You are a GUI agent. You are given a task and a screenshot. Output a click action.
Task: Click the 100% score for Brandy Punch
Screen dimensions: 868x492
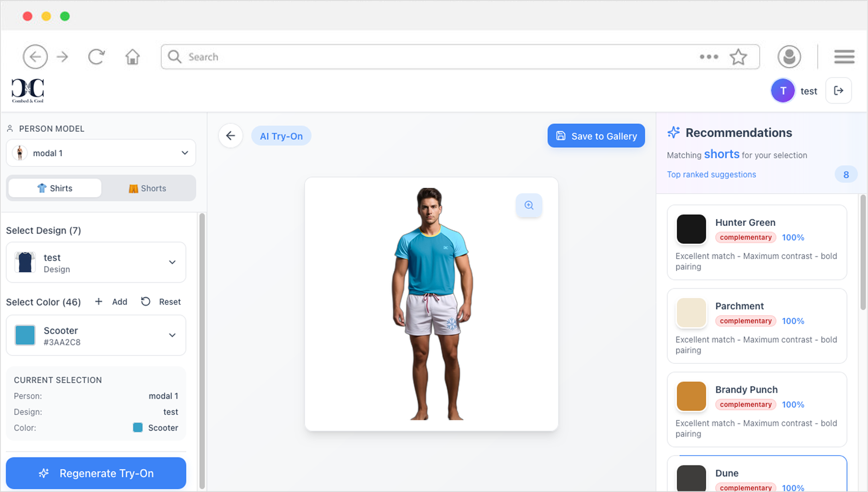pos(793,404)
